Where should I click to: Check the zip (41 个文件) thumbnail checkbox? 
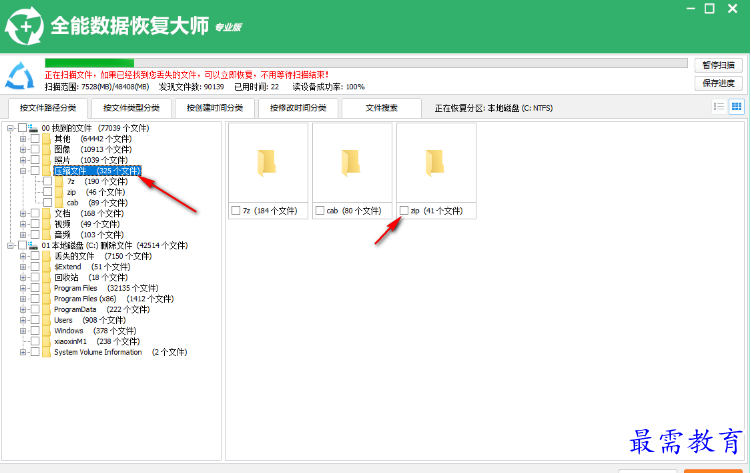[404, 211]
